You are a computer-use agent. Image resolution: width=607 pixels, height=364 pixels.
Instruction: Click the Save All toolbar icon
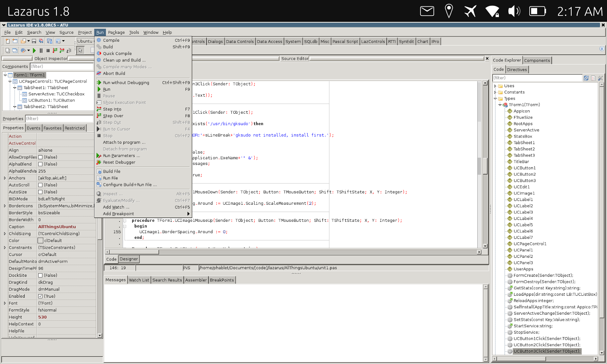[41, 41]
